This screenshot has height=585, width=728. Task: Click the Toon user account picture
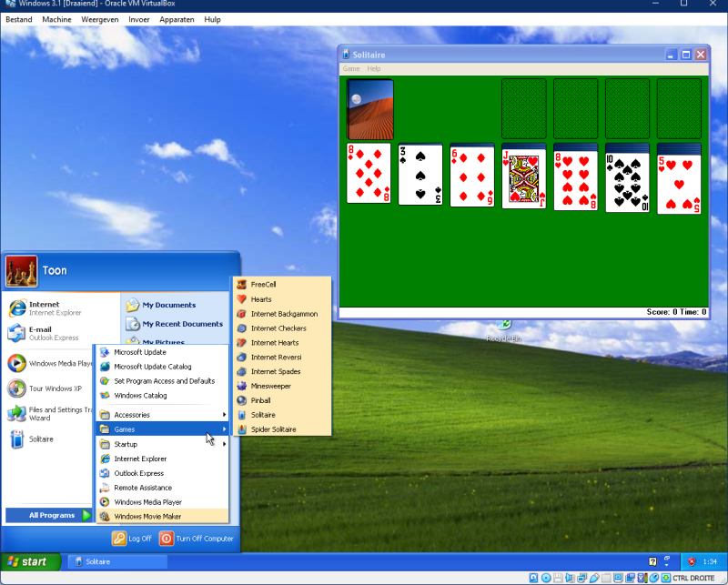pyautogui.click(x=21, y=271)
